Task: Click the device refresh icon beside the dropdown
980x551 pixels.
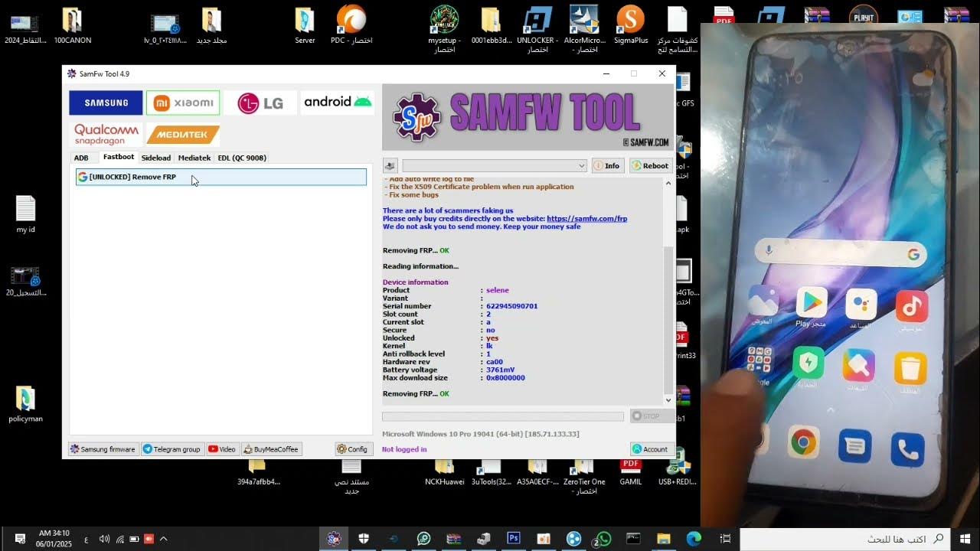Action: tap(390, 165)
